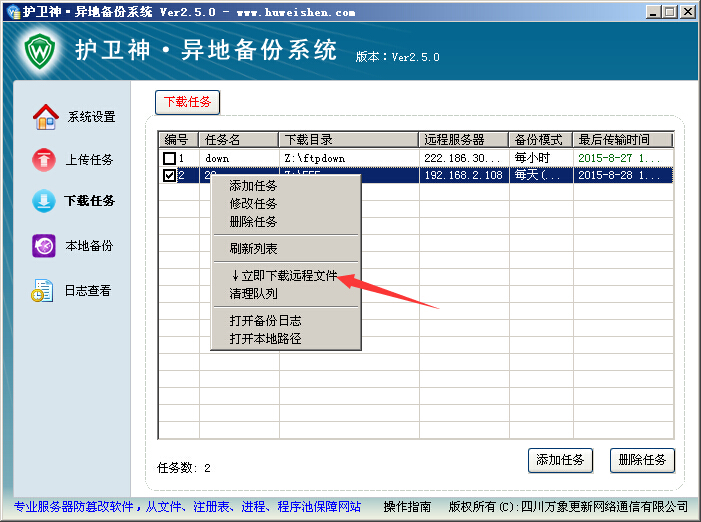This screenshot has width=701, height=522.
Task: Click the 日志查看 document icon
Action: click(x=42, y=290)
